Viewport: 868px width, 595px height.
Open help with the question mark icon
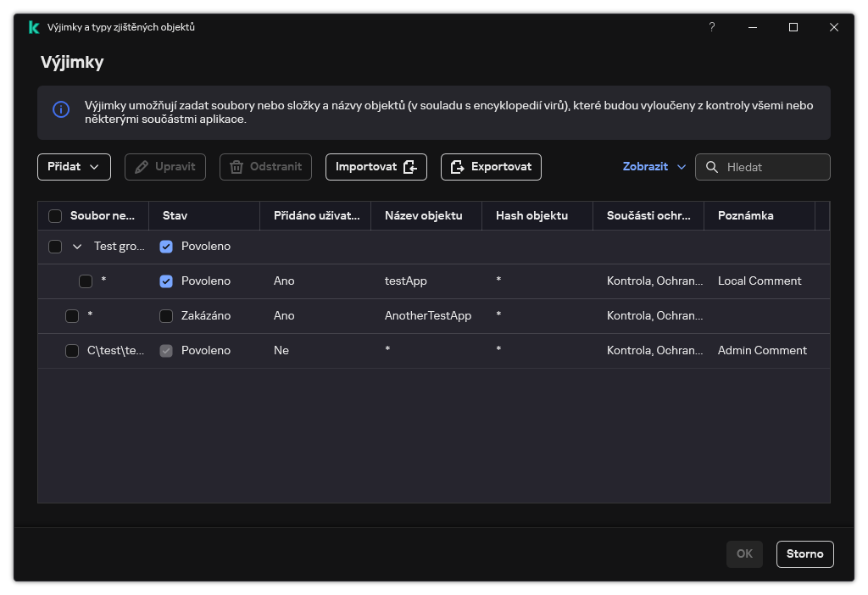(x=712, y=27)
